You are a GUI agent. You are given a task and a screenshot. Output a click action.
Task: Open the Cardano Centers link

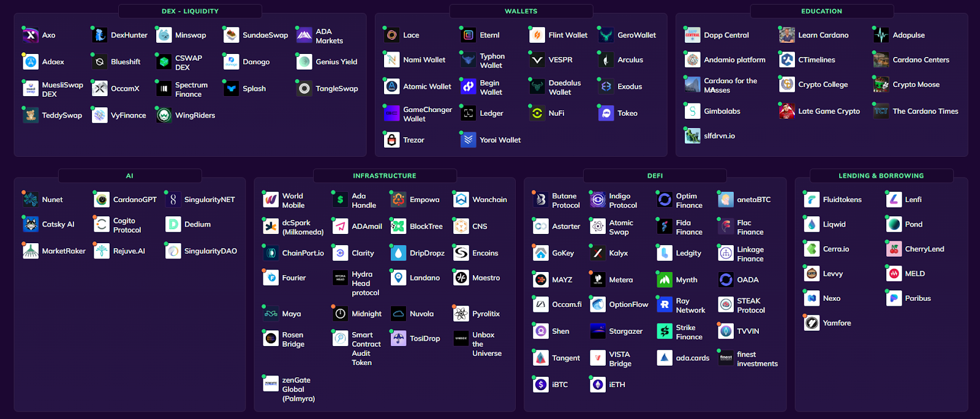921,60
